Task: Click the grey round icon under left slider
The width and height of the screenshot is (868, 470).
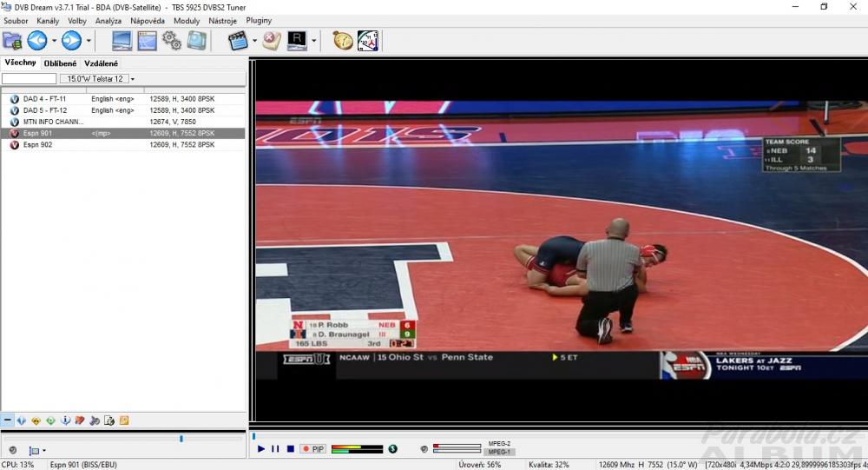Action: (x=13, y=450)
